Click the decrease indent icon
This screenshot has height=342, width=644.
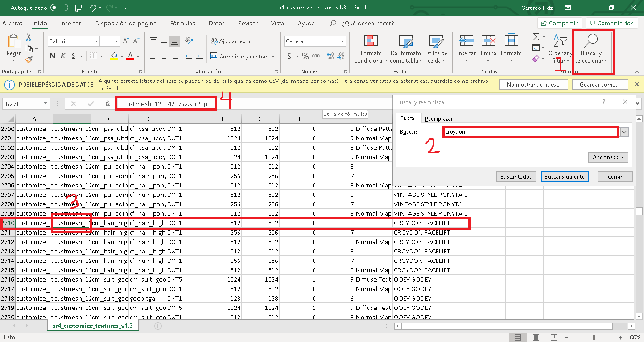pyautogui.click(x=188, y=56)
